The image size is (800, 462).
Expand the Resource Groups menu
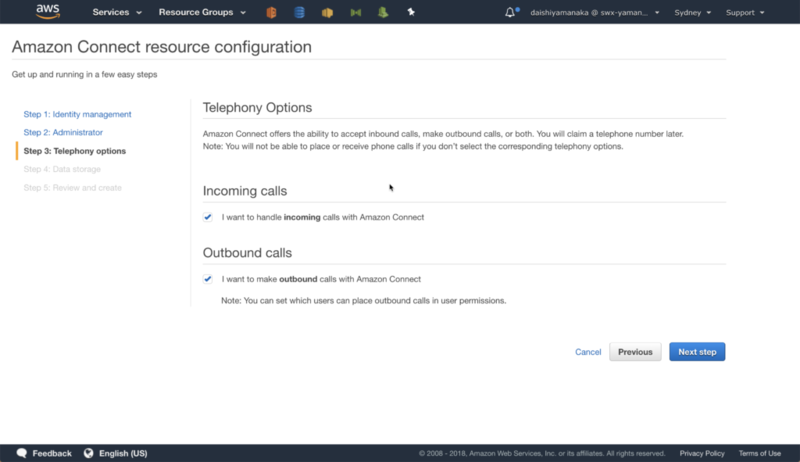202,12
